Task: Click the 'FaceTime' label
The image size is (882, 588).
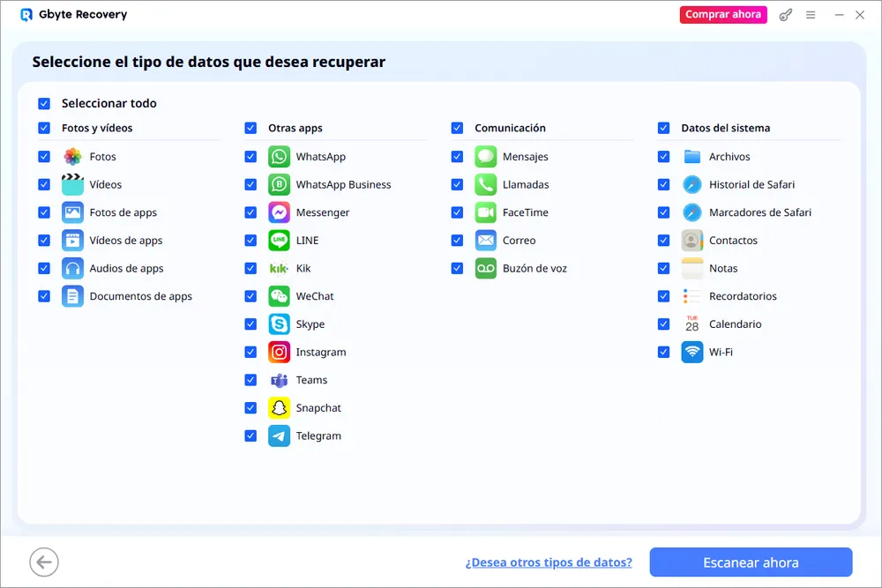Action: tap(526, 212)
